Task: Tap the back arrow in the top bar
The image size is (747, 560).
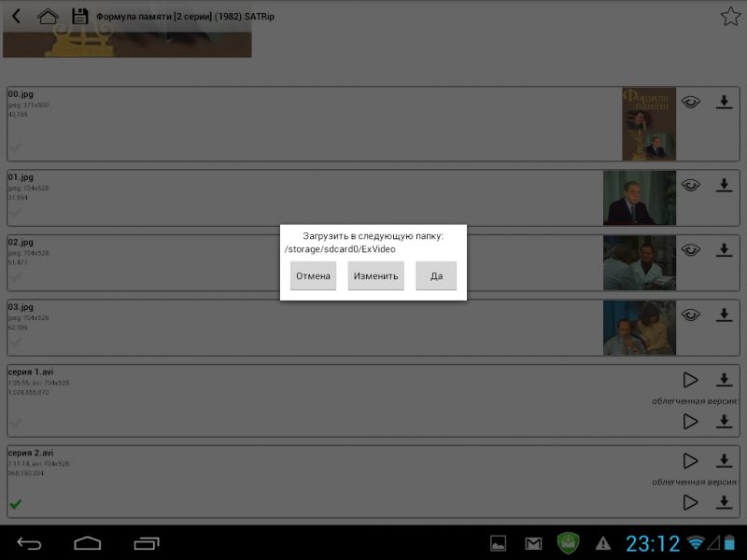Action: tap(16, 16)
